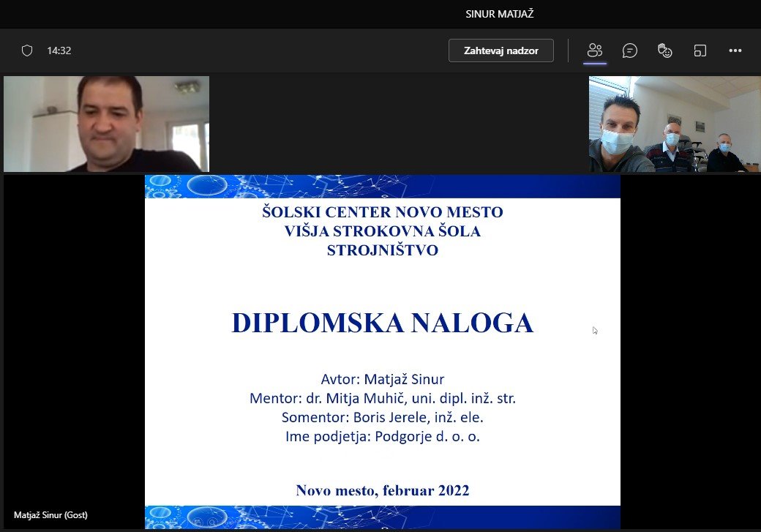The height and width of the screenshot is (532, 761).
Task: Click the meeting timer 14:32
Action: 59,50
